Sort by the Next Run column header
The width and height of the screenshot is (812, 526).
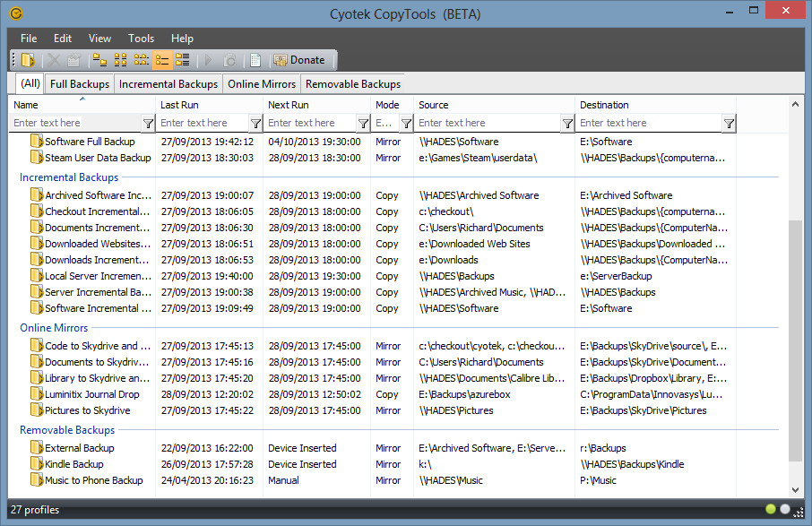pyautogui.click(x=317, y=105)
